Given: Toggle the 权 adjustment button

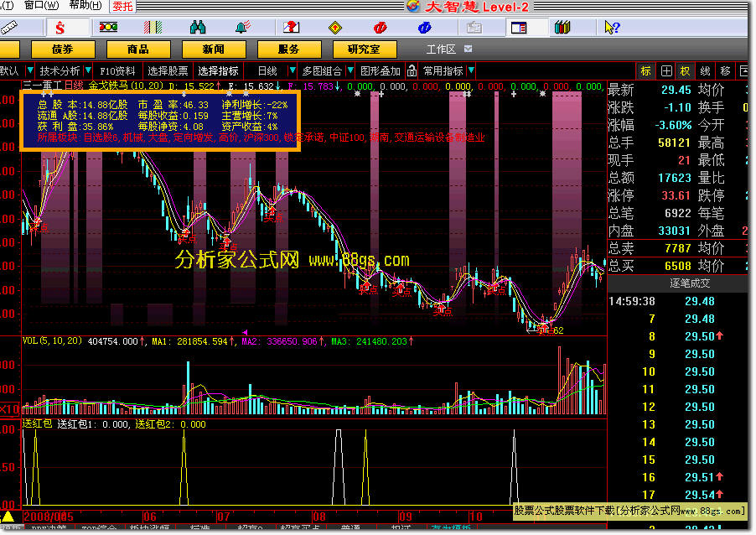Looking at the screenshot, I should pos(685,71).
